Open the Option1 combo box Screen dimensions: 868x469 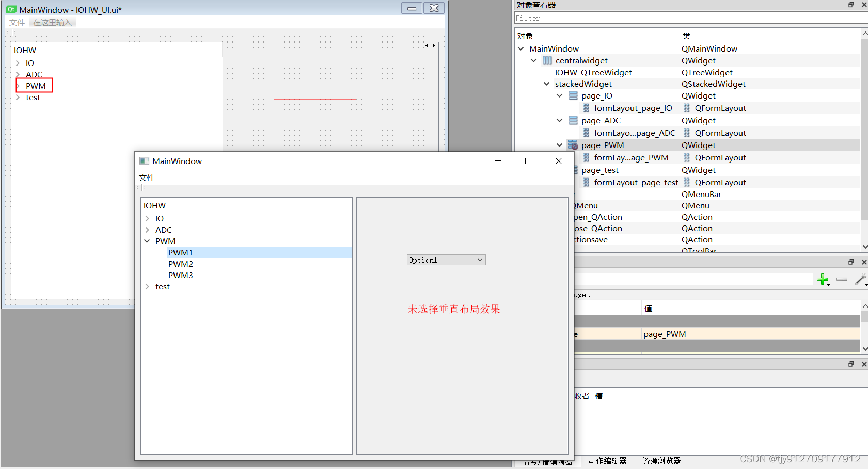point(446,260)
